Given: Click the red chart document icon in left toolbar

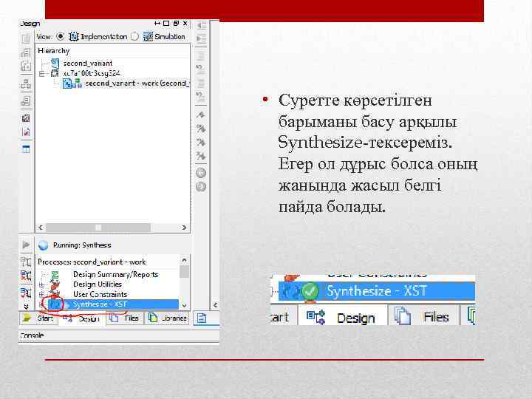Looking at the screenshot, I should point(26,132).
